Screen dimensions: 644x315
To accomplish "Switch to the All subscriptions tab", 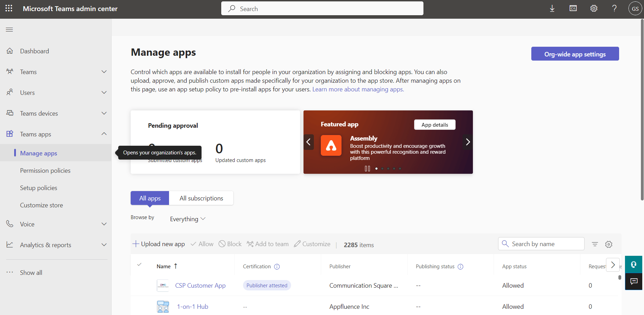I will click(x=201, y=198).
